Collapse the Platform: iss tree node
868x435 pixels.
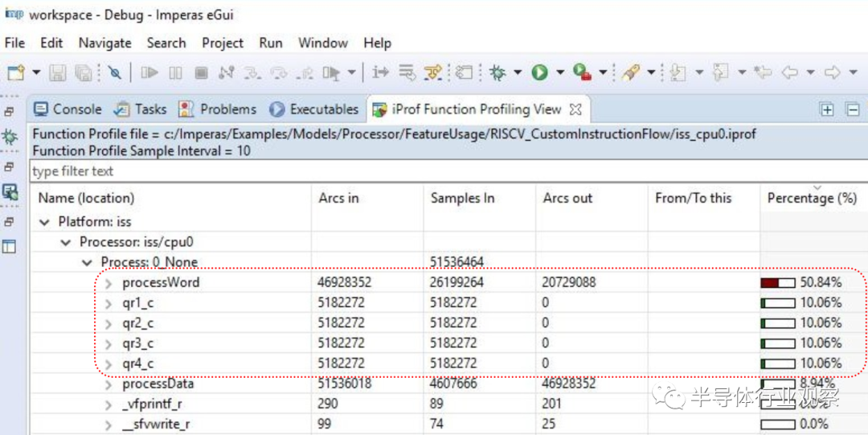click(44, 222)
